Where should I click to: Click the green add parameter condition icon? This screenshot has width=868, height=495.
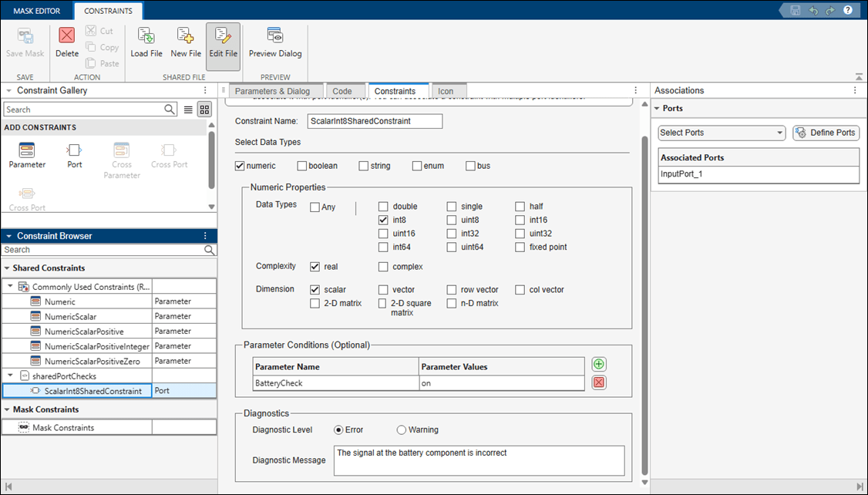599,365
